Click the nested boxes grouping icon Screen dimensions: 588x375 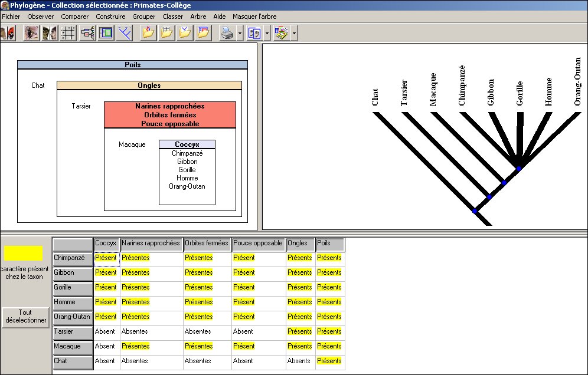(x=106, y=33)
